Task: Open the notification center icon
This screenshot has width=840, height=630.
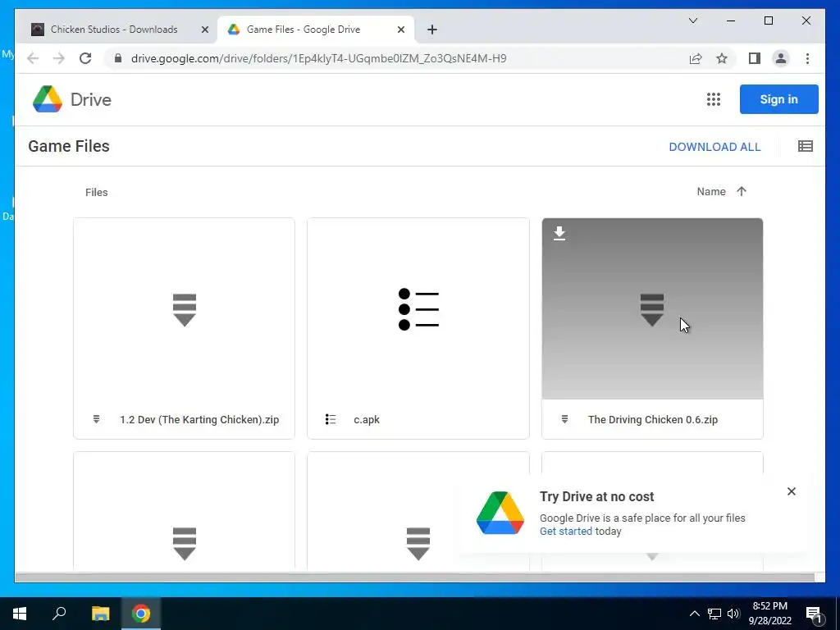Action: coord(814,614)
